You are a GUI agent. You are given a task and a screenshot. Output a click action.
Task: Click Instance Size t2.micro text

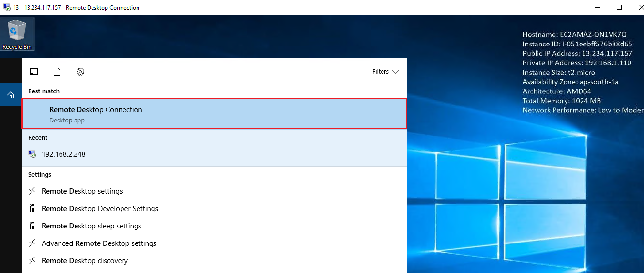(559, 73)
